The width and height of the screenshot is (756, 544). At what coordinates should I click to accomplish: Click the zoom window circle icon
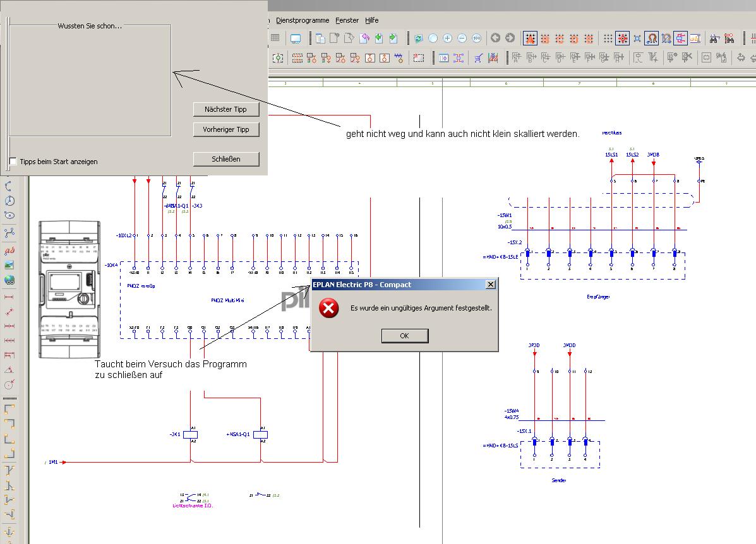[x=433, y=38]
